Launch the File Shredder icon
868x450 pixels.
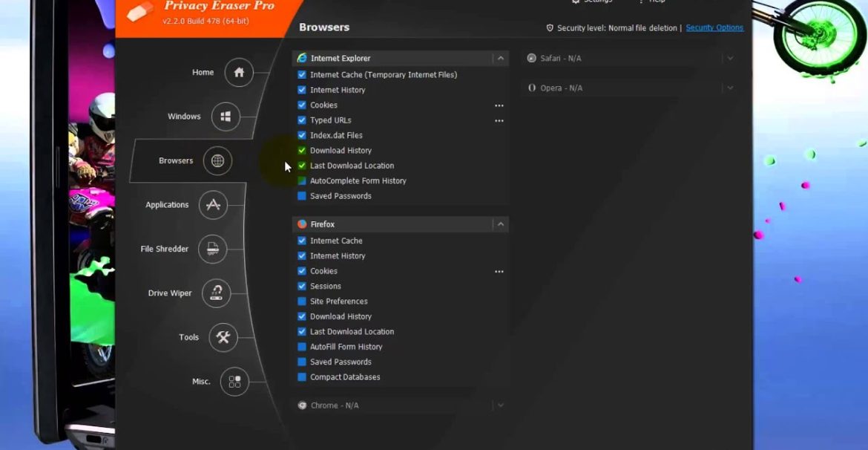(213, 249)
